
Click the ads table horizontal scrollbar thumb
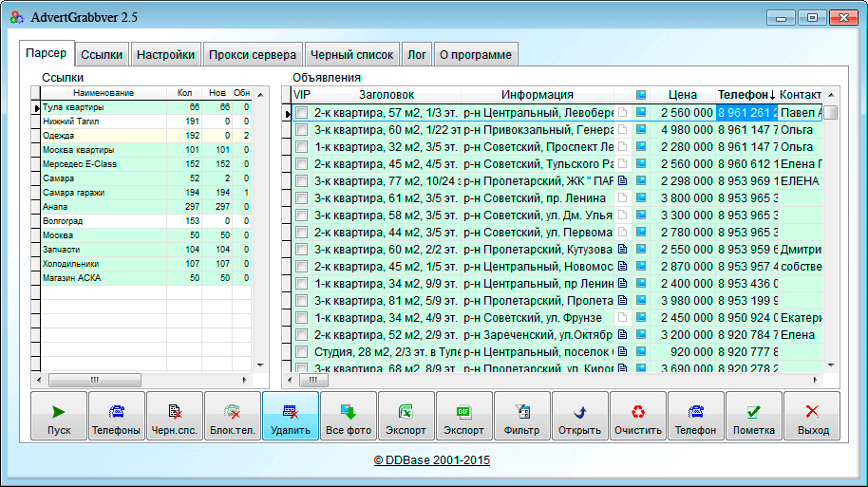[313, 380]
